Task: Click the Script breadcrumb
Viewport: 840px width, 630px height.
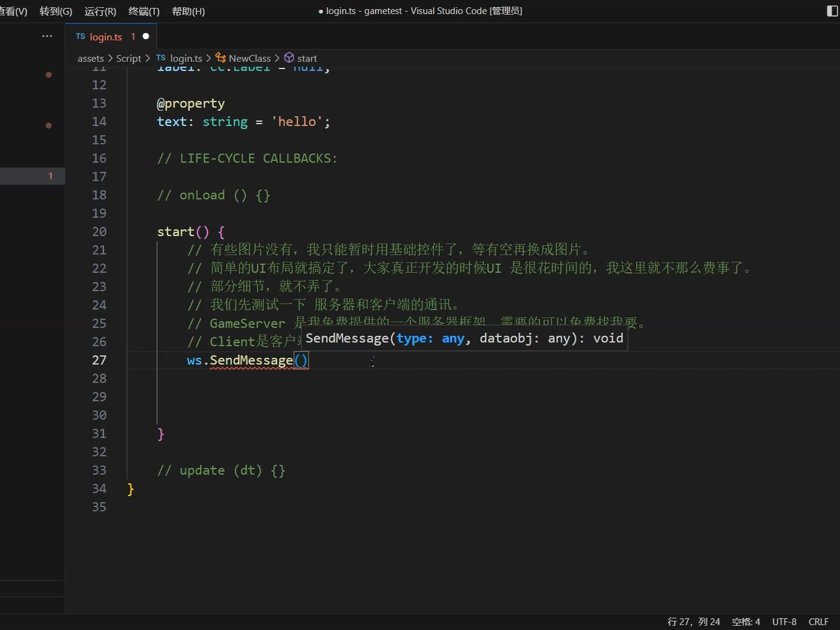Action: pyautogui.click(x=128, y=58)
